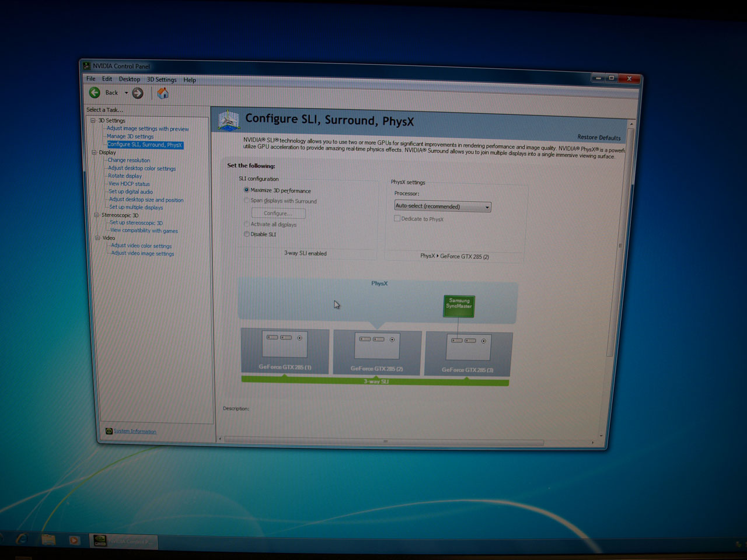The image size is (747, 560).
Task: Collapse the Stereoscopic 3D tree node
Action: (x=96, y=215)
